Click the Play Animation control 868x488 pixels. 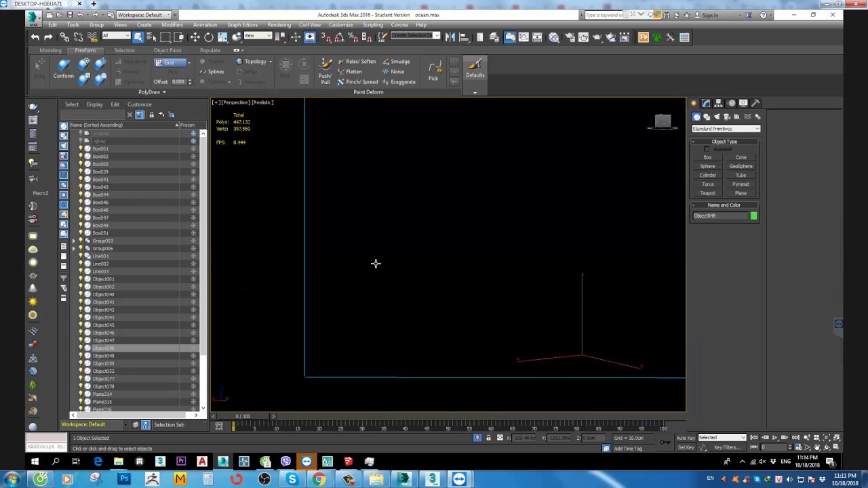pyautogui.click(x=775, y=438)
